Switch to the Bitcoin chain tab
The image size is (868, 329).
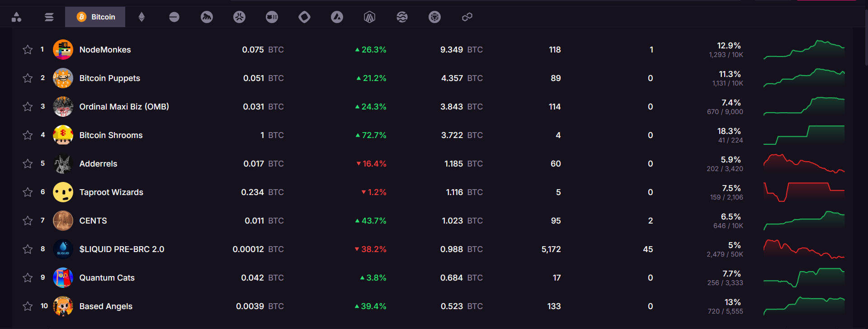[95, 17]
